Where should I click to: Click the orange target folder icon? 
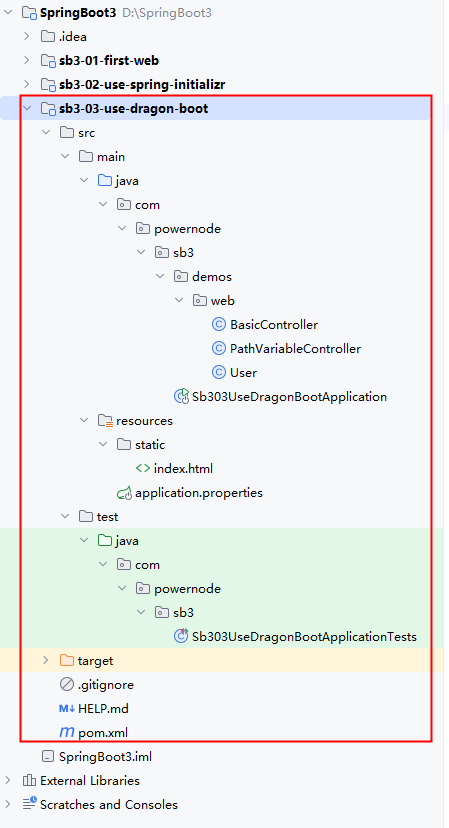(67, 661)
